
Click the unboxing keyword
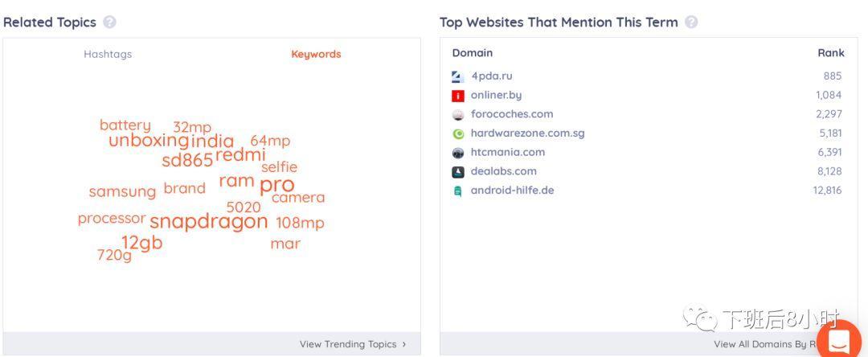(149, 141)
